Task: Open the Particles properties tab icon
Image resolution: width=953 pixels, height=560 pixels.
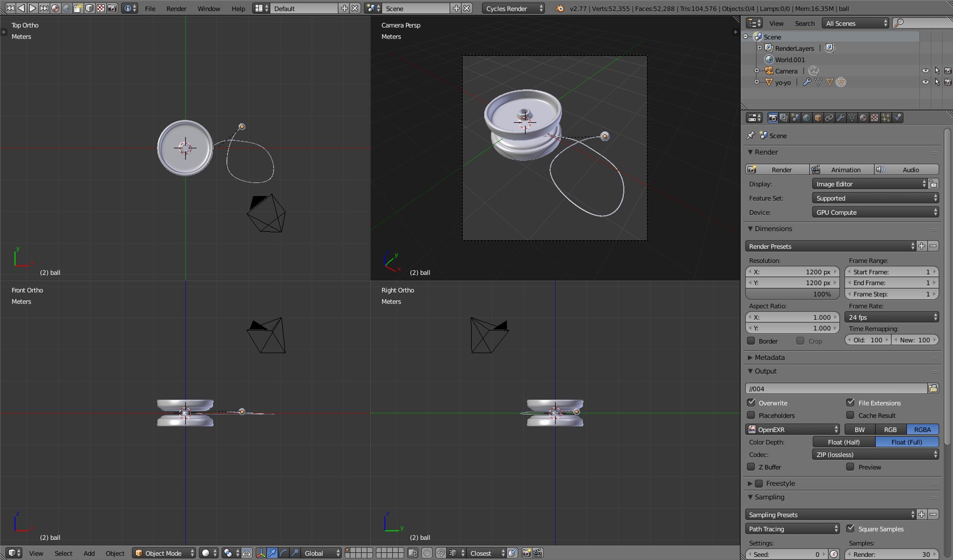Action: pos(886,118)
